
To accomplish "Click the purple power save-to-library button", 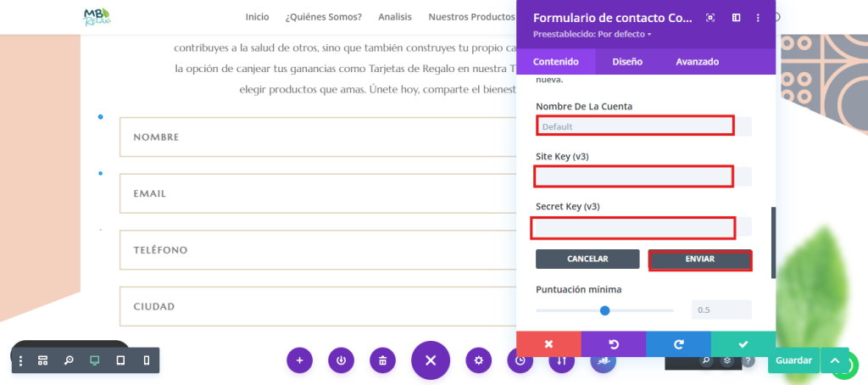I will (x=341, y=360).
